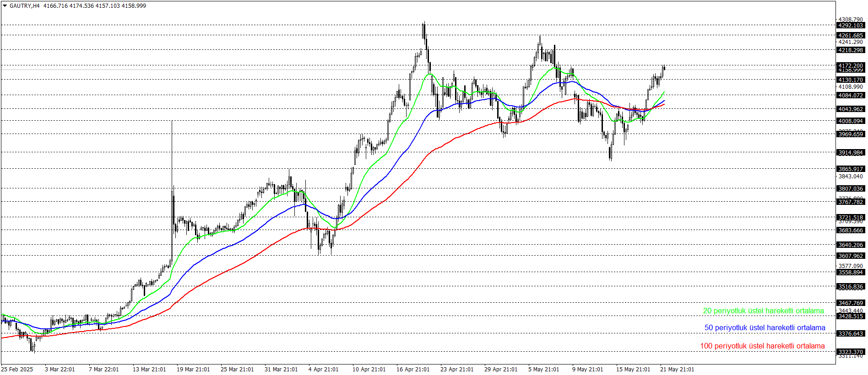The width and height of the screenshot is (868, 375).
Task: Click the 3516.836 price level label
Action: point(851,287)
